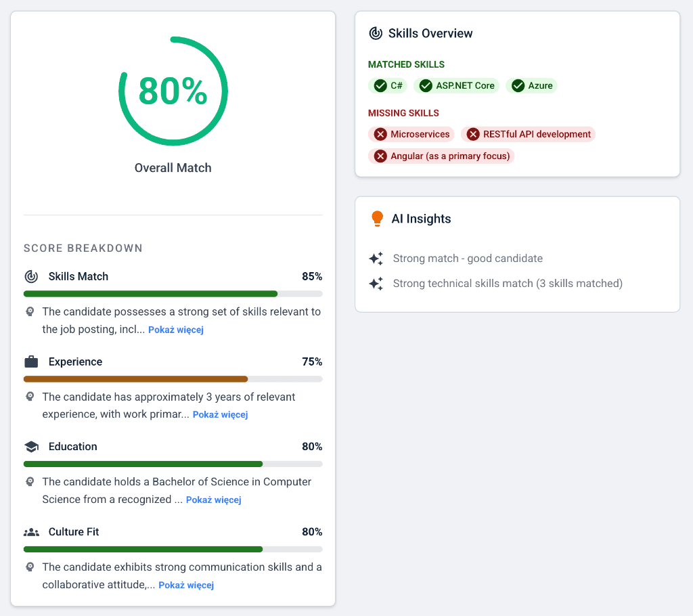Click the Angular (as a primary focus) chip
Image resolution: width=693 pixels, height=616 pixels.
tap(441, 156)
